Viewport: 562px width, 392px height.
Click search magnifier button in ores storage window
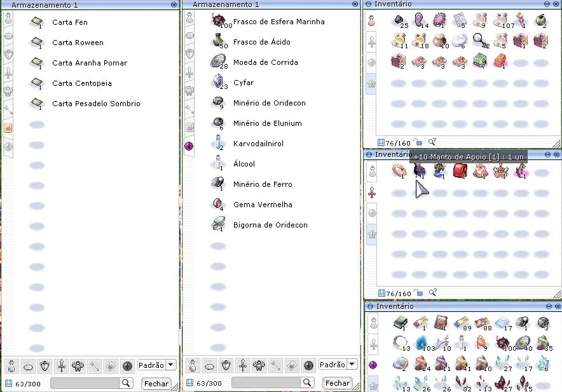coord(307,382)
